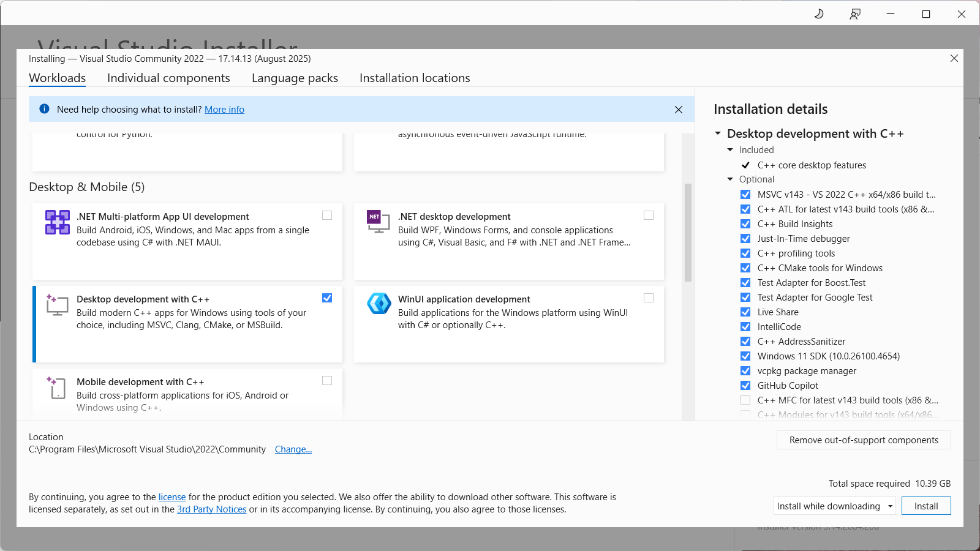Click the Install button
980x551 pixels.
click(926, 506)
